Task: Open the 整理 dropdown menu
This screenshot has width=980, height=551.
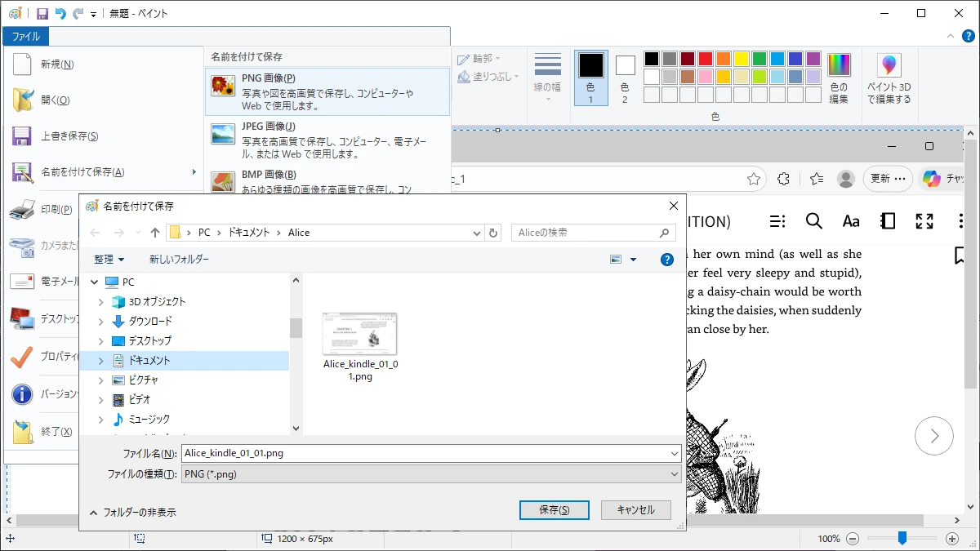Action: pyautogui.click(x=109, y=260)
